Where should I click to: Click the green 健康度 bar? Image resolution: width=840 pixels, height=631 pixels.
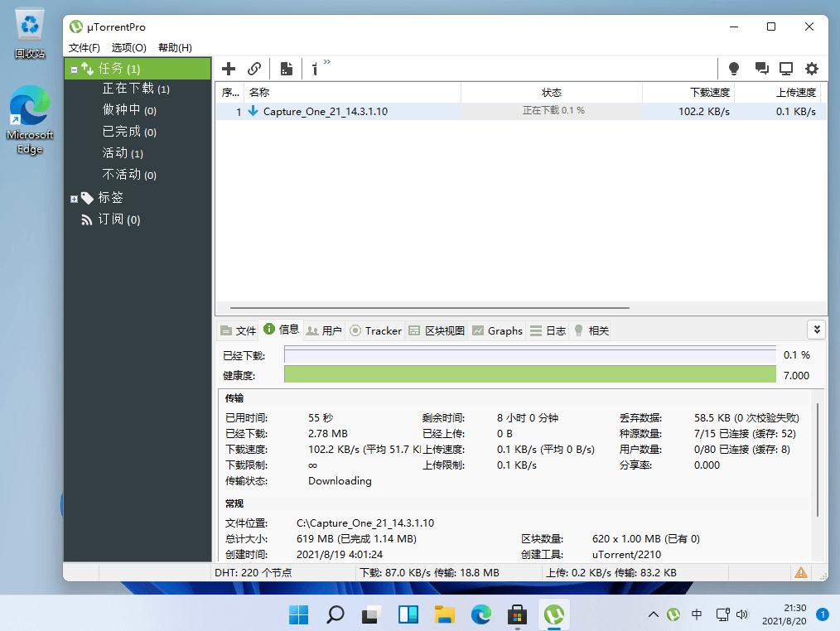(530, 374)
